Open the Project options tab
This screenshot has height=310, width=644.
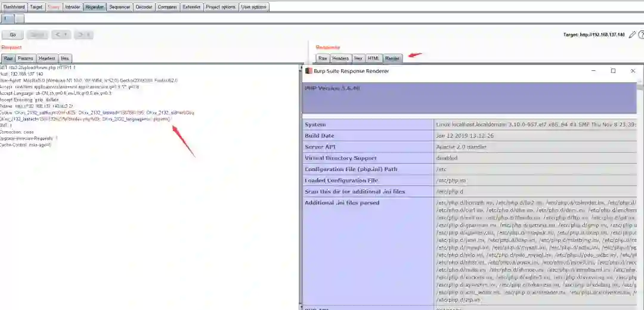(x=221, y=7)
